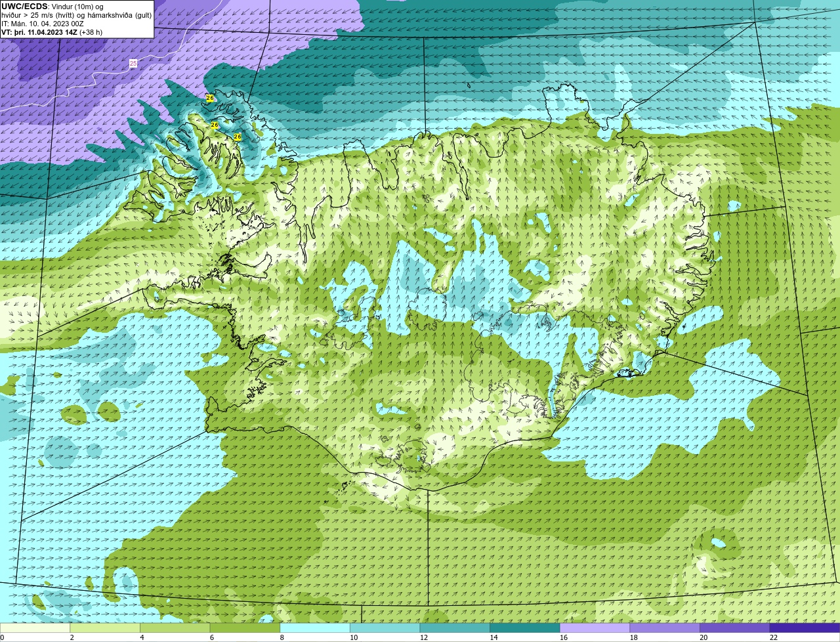Click the scale label "20" on the legend
This screenshot has width=840, height=642.
click(x=703, y=637)
